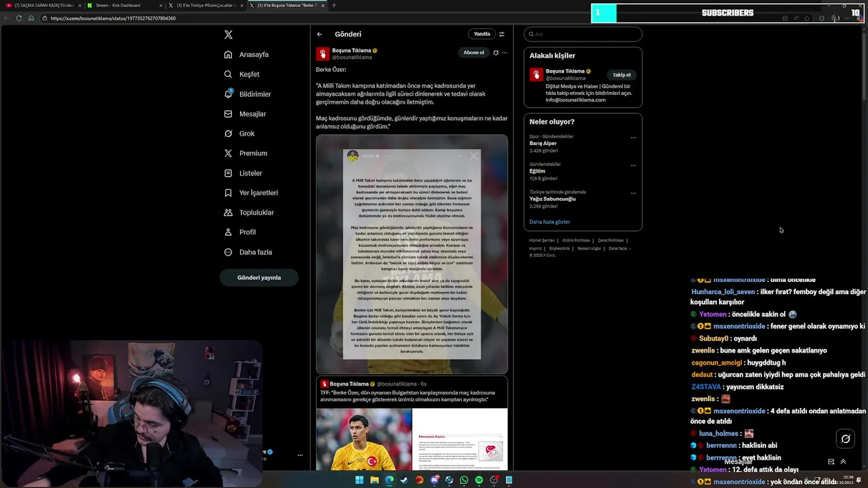This screenshot has height=488, width=868.
Task: Open browser settings and more menu
Action: tap(848, 18)
